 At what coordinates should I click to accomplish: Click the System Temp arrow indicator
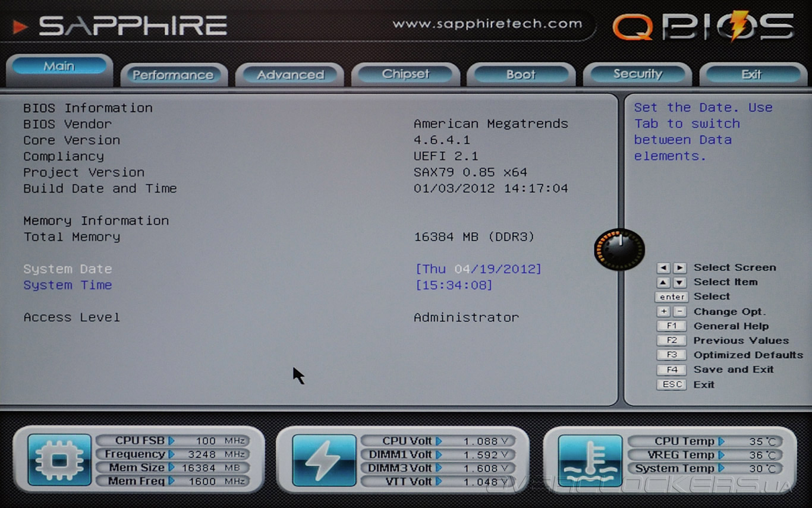point(721,468)
